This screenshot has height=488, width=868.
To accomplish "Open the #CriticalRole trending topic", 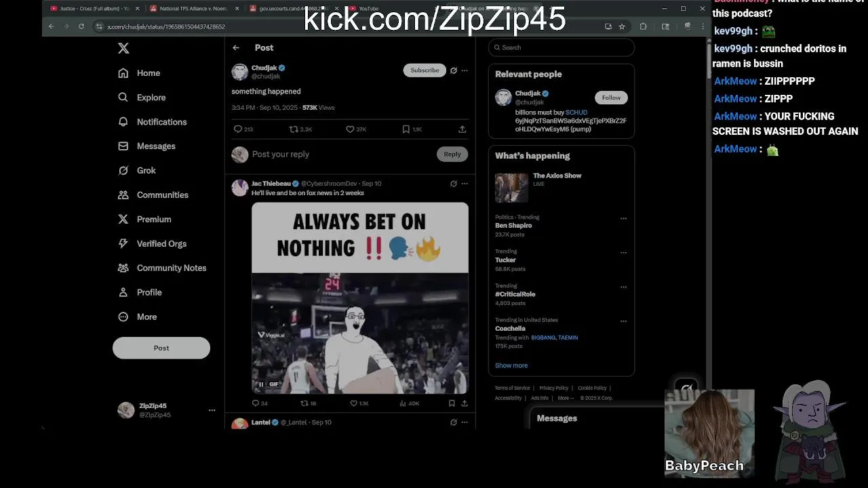I will tap(515, 294).
